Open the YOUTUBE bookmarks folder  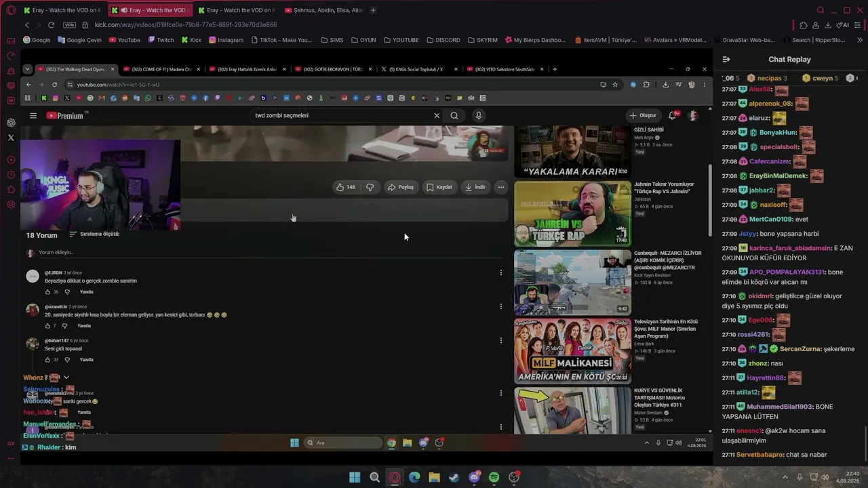click(401, 40)
